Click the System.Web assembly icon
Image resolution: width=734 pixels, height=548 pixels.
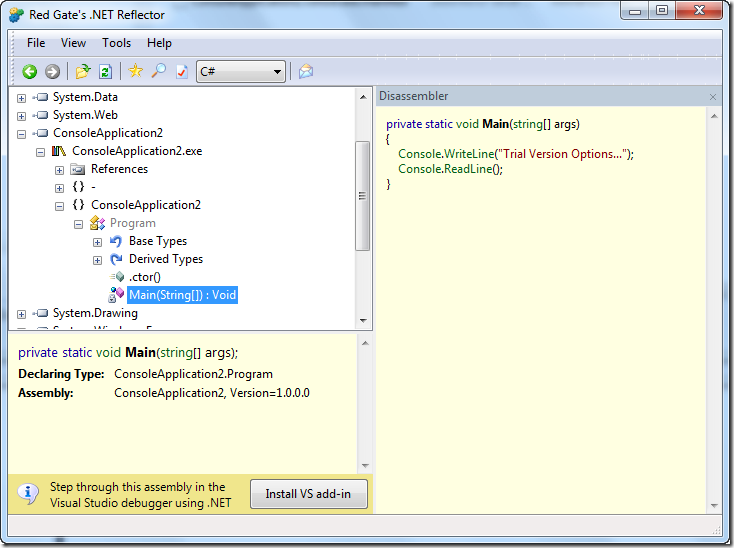click(41, 115)
